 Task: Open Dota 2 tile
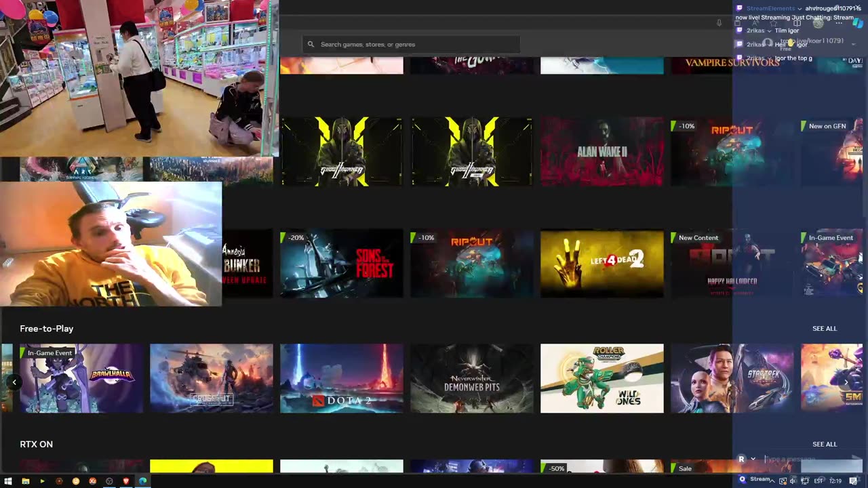(342, 378)
